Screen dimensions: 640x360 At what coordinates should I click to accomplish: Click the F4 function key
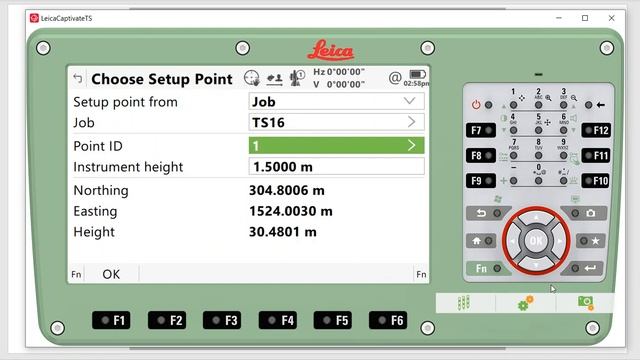pos(278,320)
